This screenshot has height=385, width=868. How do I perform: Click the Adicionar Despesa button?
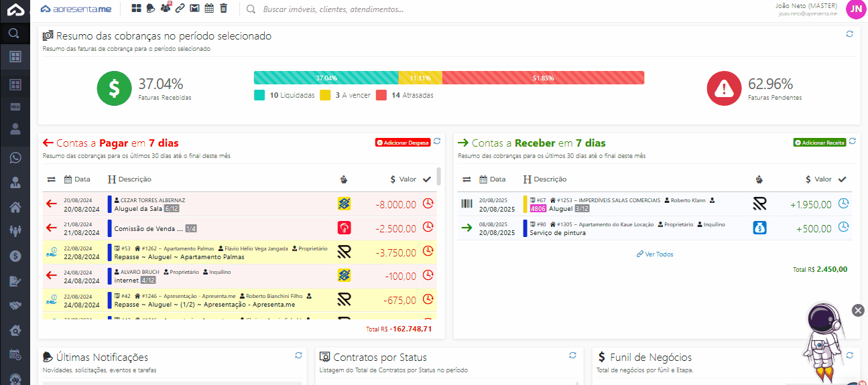click(402, 143)
